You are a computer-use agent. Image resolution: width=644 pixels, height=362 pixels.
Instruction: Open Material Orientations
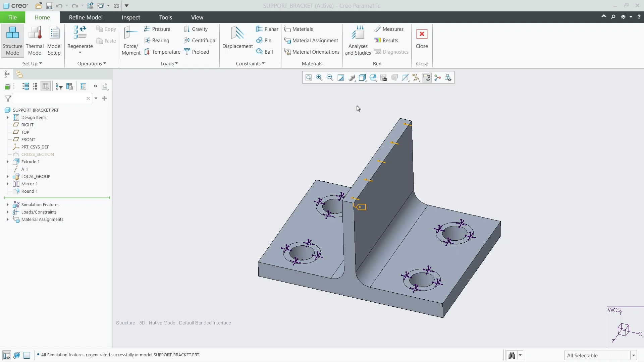coord(312,52)
